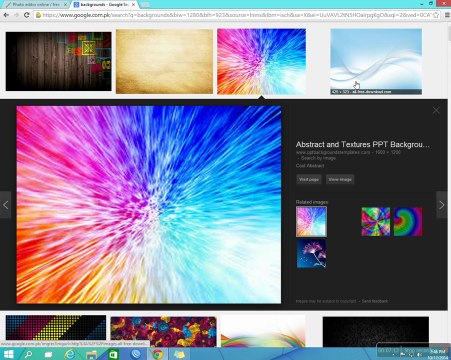Open the dotted diagonal stripes background result

(x=56, y=327)
